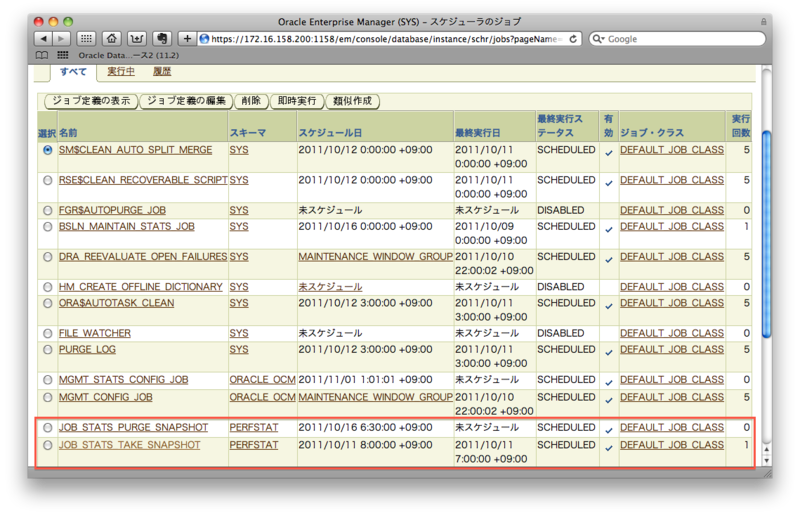Select radio for RSE$CLEAN_RECOVERABLE_SCRIPT job
Viewport: 800px width, 520px height.
(x=47, y=180)
